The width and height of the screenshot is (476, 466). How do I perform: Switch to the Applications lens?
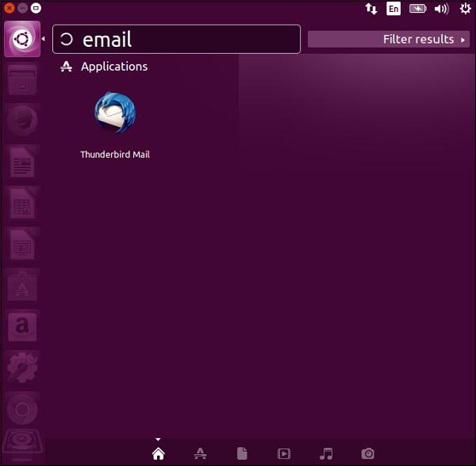coord(201,453)
